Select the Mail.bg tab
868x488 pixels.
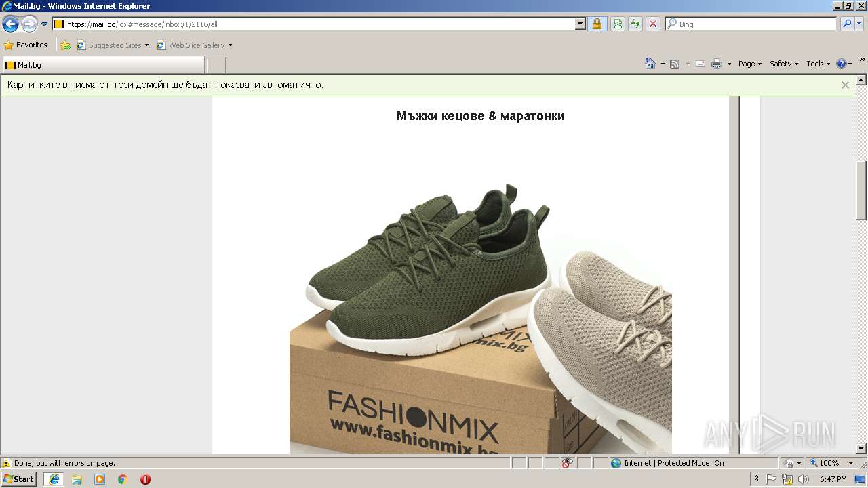(x=103, y=65)
